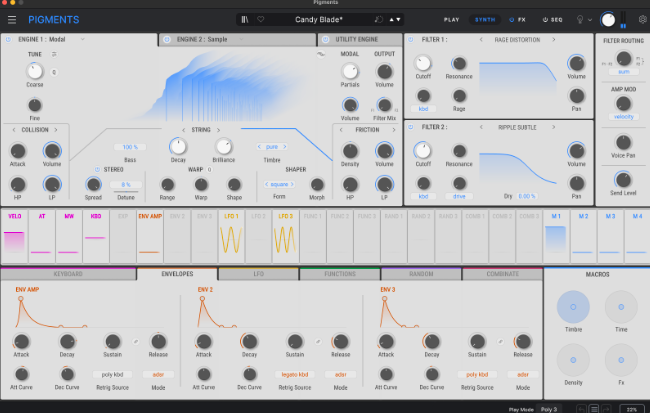Open the hamburger main menu
This screenshot has width=650, height=413.
pyautogui.click(x=12, y=19)
